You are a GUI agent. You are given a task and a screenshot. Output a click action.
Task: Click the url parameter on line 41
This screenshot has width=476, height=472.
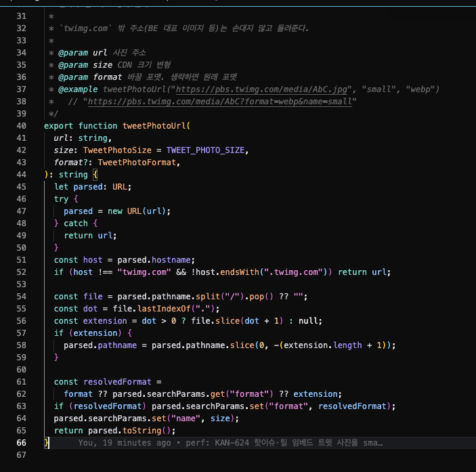click(61, 138)
